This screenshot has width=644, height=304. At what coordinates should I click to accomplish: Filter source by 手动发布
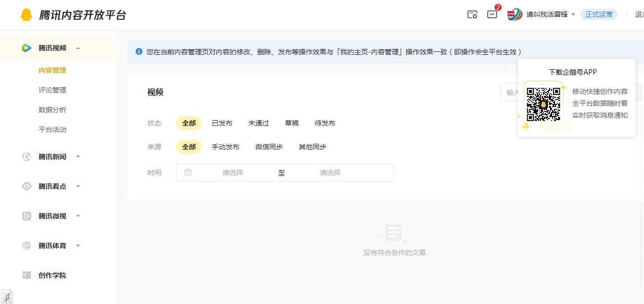pos(226,147)
